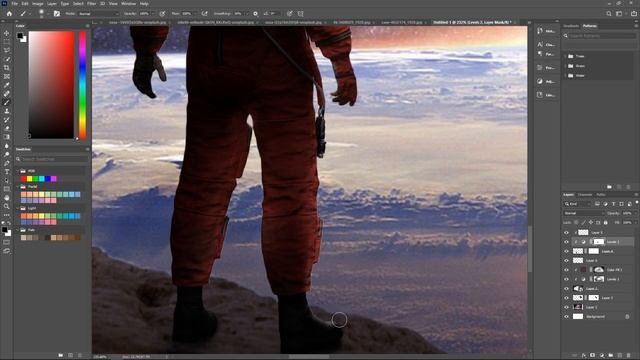
Task: Open the search icon at top right
Action: tap(609, 13)
